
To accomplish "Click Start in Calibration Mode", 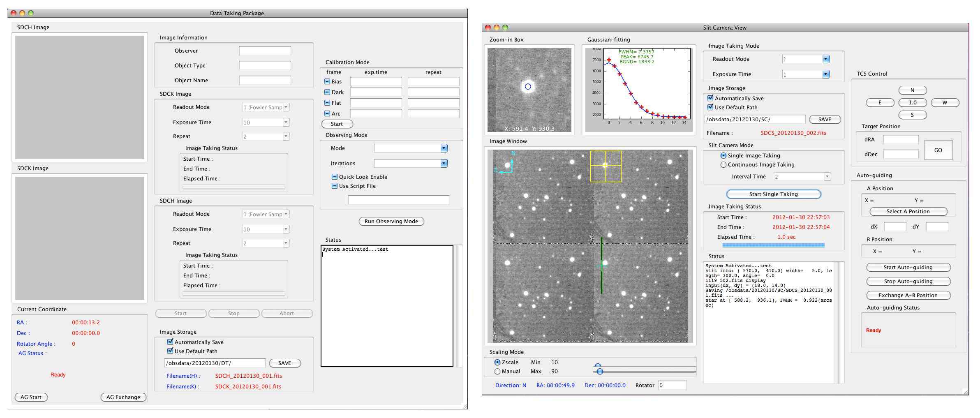I will point(337,124).
